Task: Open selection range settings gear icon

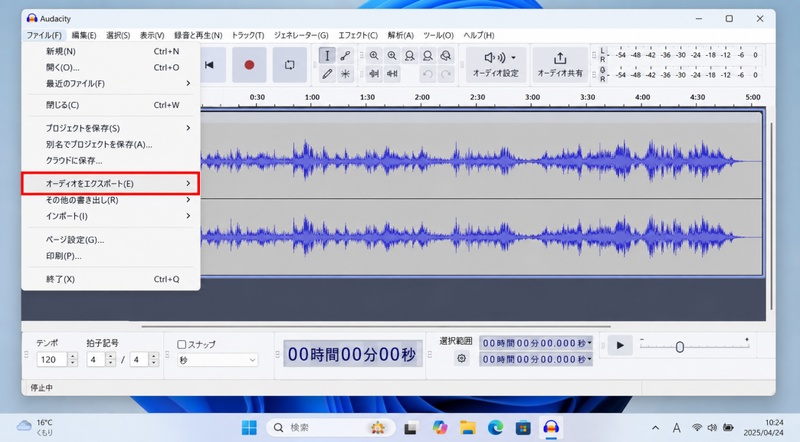Action: 462,358
